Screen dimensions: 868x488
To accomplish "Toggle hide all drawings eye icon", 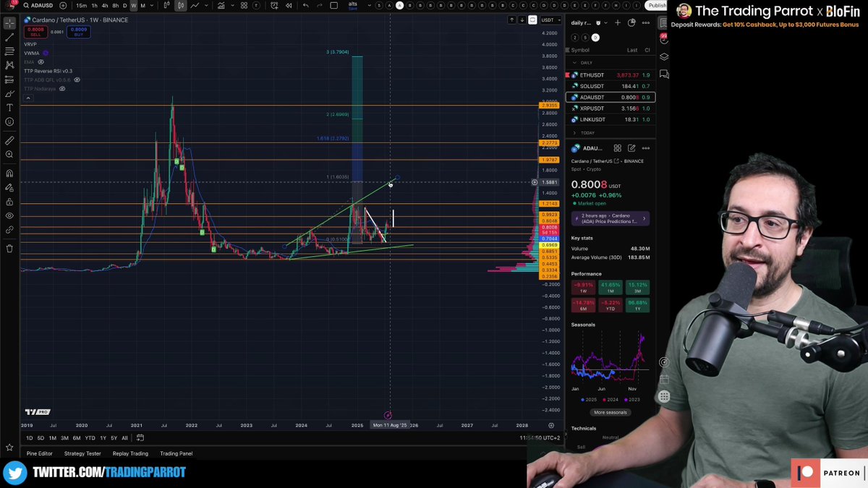I will coord(9,215).
